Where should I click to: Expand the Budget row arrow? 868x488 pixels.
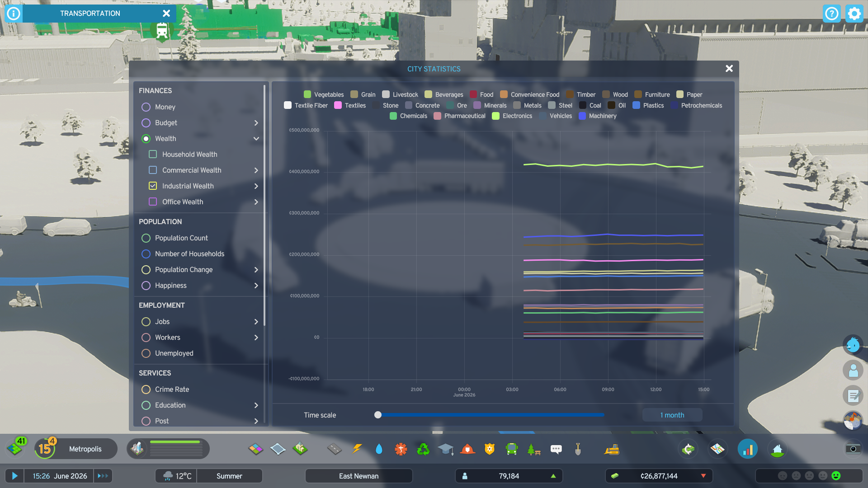coord(256,123)
